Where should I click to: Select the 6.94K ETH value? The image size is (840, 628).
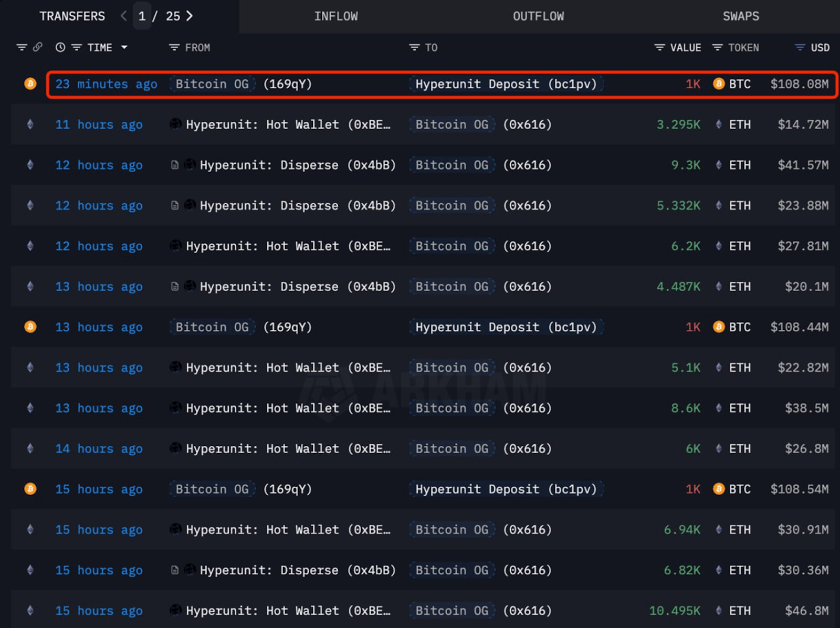click(x=682, y=529)
